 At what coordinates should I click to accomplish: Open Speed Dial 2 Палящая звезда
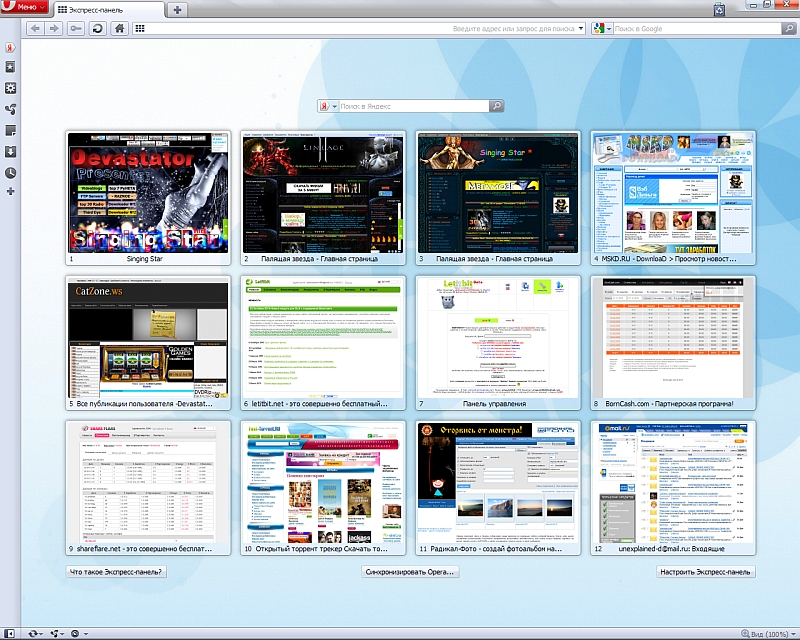323,198
